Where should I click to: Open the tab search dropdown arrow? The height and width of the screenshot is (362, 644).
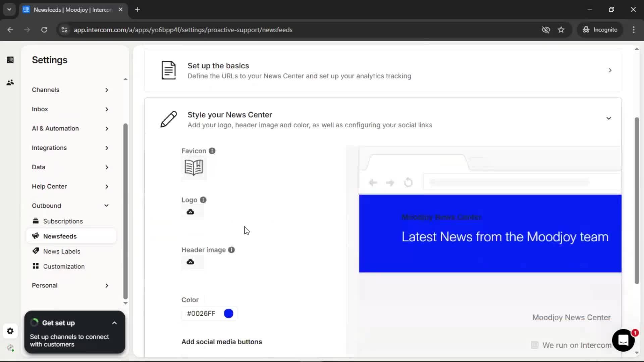click(9, 10)
